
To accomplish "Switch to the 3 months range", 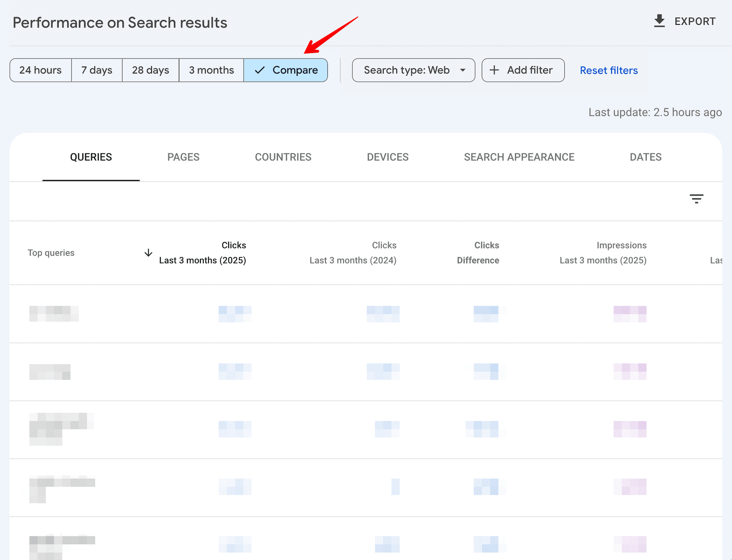I will pyautogui.click(x=211, y=70).
